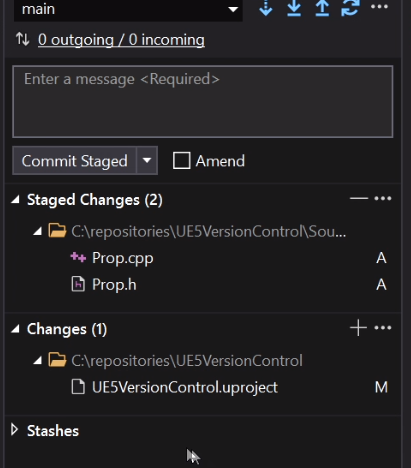Click the commit message input field
This screenshot has width=411, height=468.
coord(203,102)
